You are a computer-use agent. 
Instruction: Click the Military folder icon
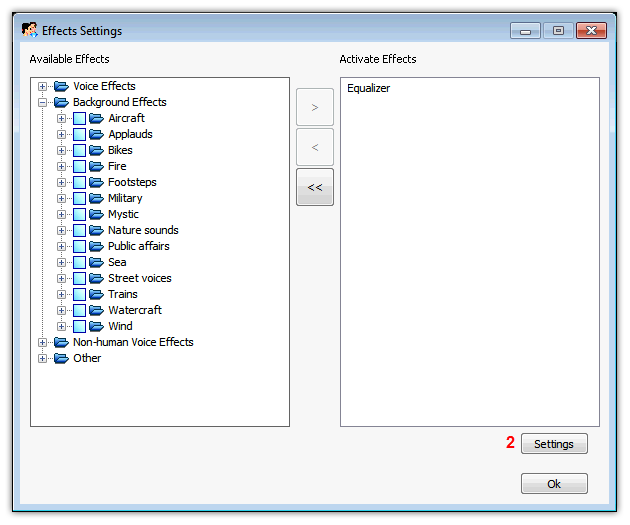(x=96, y=198)
